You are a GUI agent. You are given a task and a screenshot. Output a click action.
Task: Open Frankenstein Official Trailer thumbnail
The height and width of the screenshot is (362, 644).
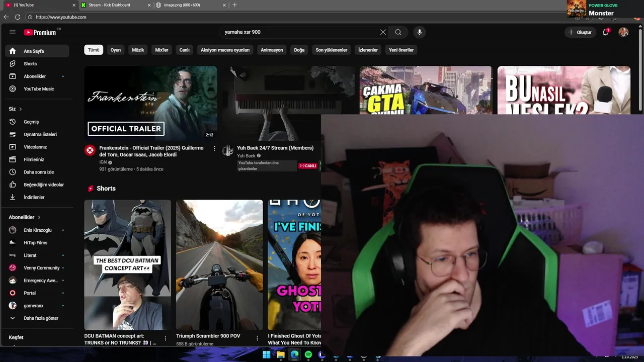[x=150, y=103]
